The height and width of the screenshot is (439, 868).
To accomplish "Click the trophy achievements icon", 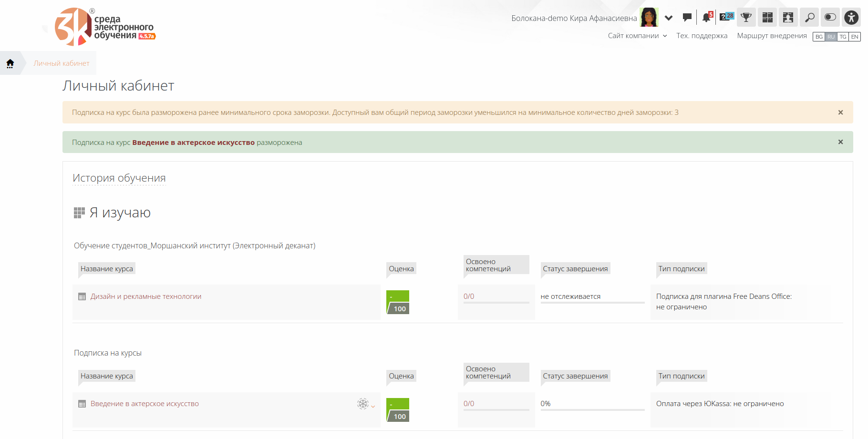I will [x=746, y=18].
